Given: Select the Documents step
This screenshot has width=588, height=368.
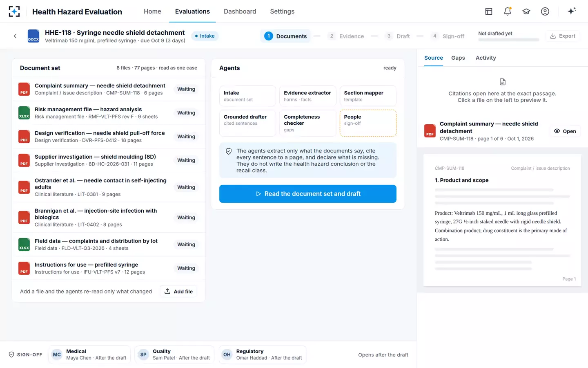Looking at the screenshot, I should click(x=285, y=36).
